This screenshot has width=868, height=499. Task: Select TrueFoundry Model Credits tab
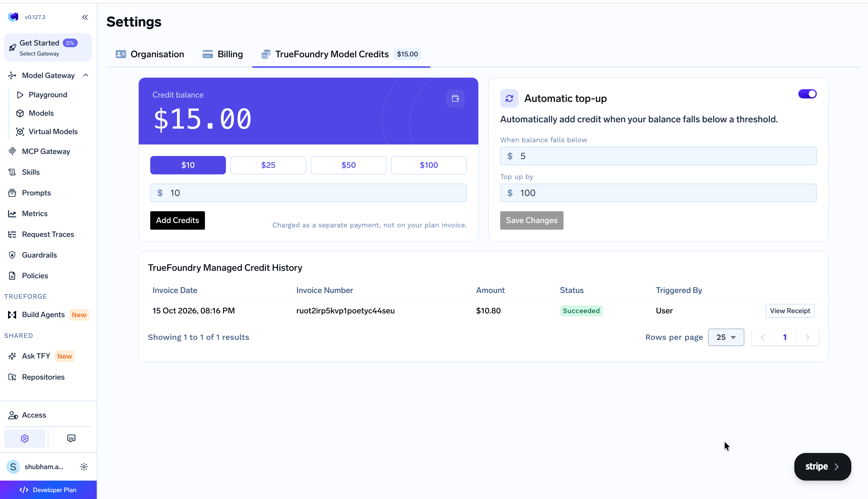(x=341, y=54)
